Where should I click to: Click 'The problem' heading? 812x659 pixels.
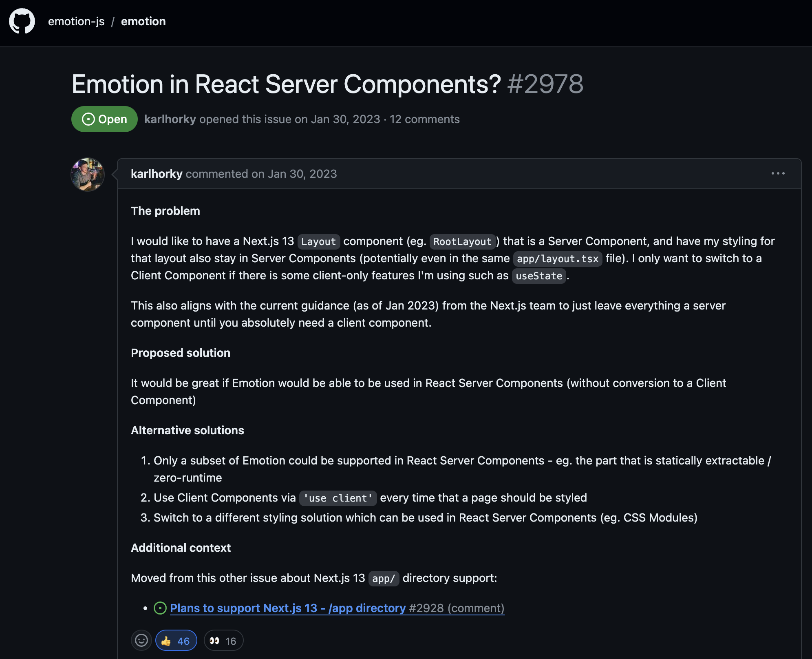click(x=165, y=211)
